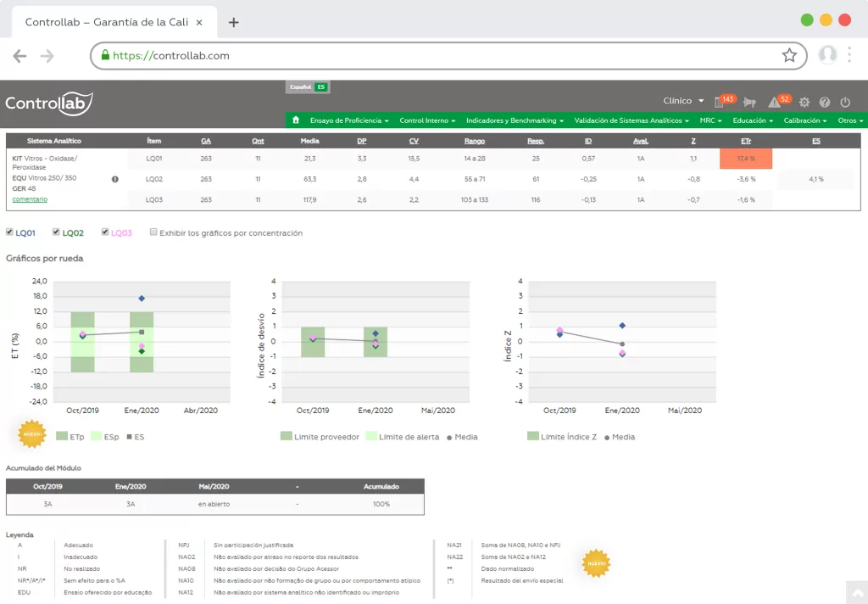Expand the Calibración dropdown menu

(x=804, y=120)
